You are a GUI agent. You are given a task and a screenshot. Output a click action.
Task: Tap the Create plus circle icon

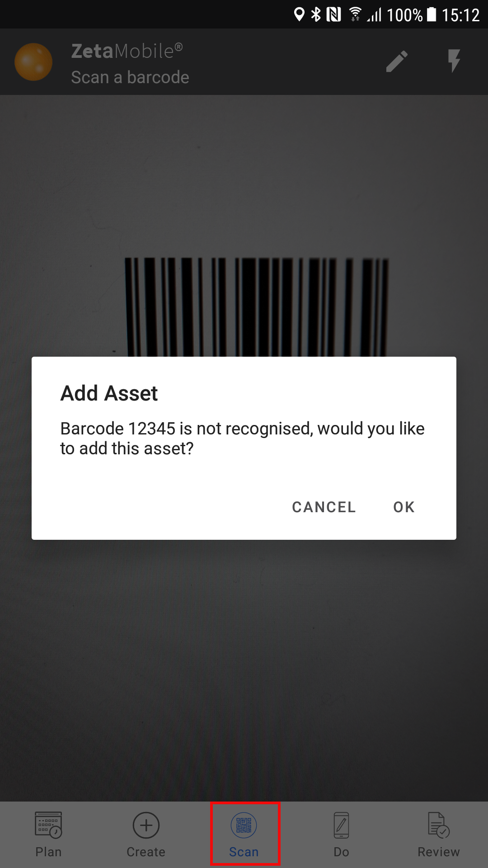click(146, 825)
